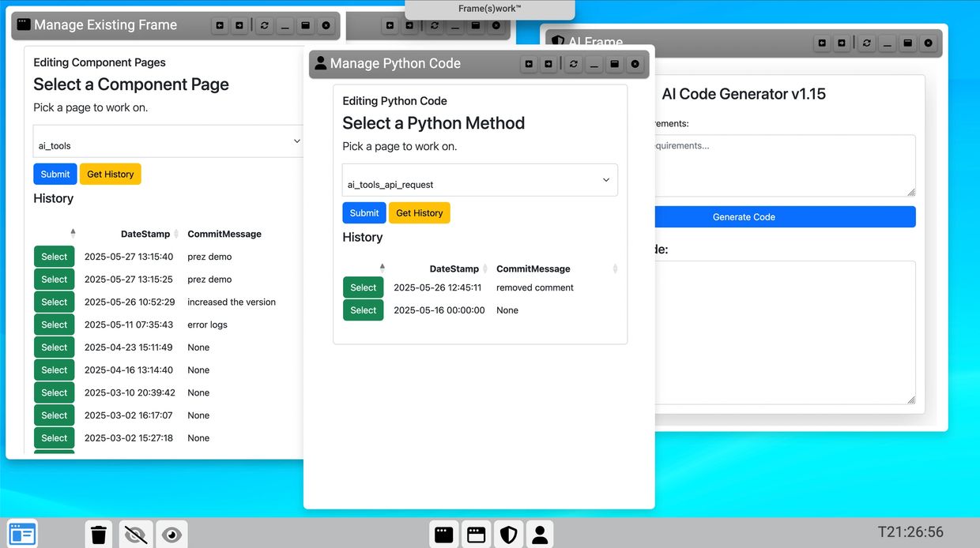Click forward arrow in AI Frame titlebar
The image size is (980, 548).
point(842,43)
